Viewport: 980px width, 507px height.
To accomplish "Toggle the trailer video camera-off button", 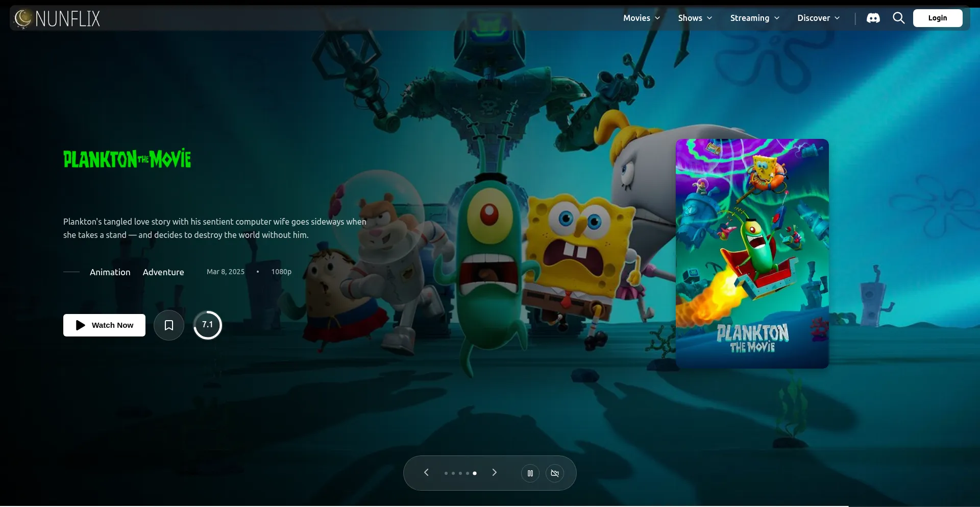I will click(555, 473).
